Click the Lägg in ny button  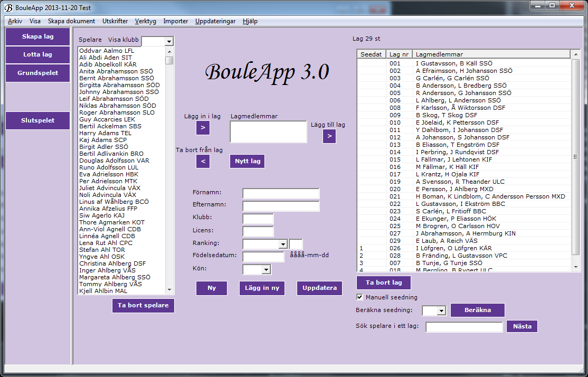pos(262,288)
